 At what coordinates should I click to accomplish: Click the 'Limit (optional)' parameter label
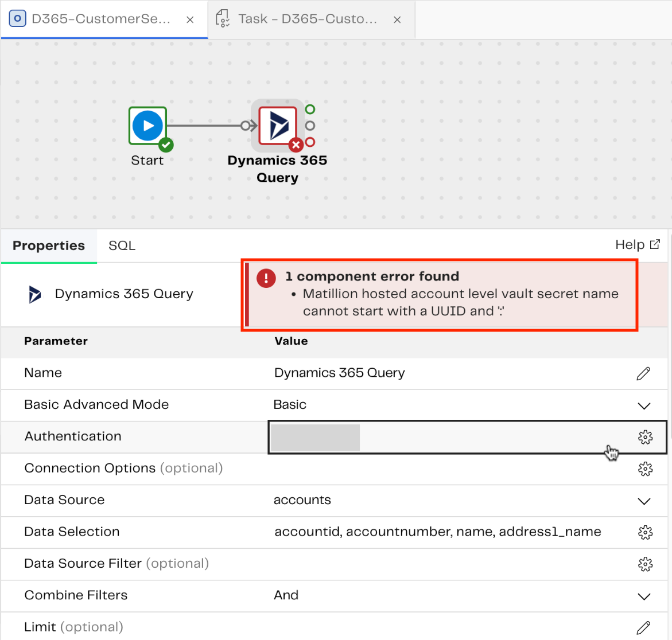coord(73,627)
